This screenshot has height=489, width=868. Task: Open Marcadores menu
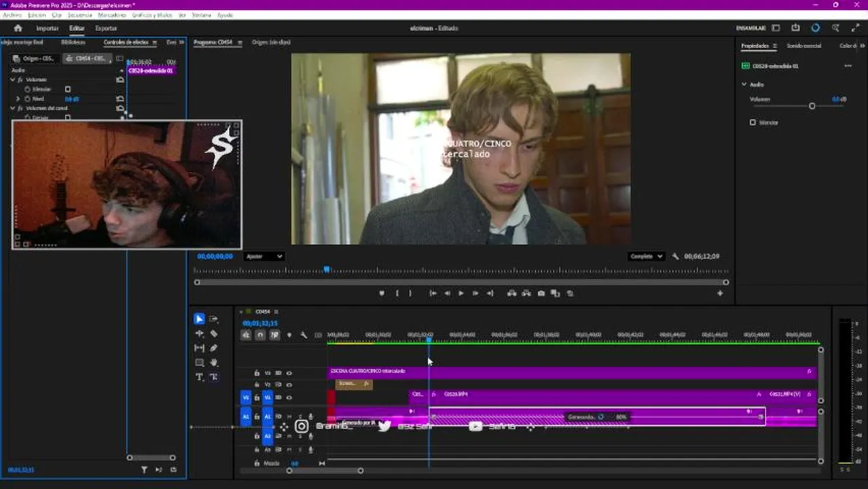point(111,15)
